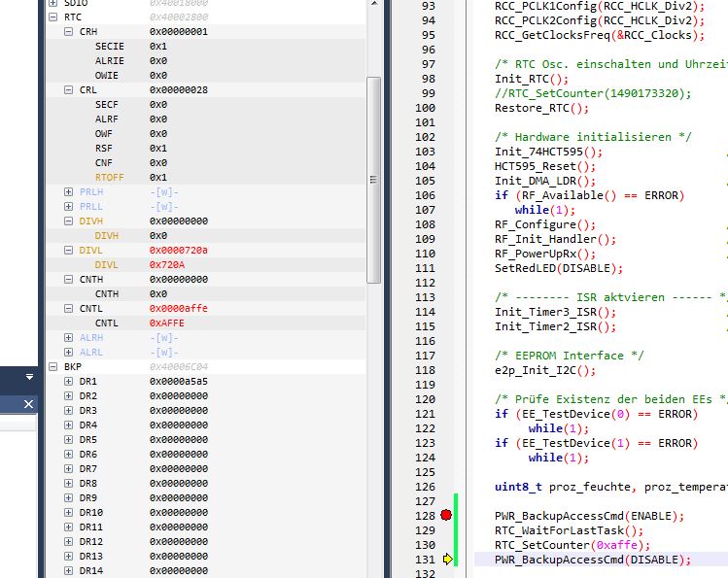The image size is (728, 578).
Task: Expand the ALRH register
Action: [68, 338]
